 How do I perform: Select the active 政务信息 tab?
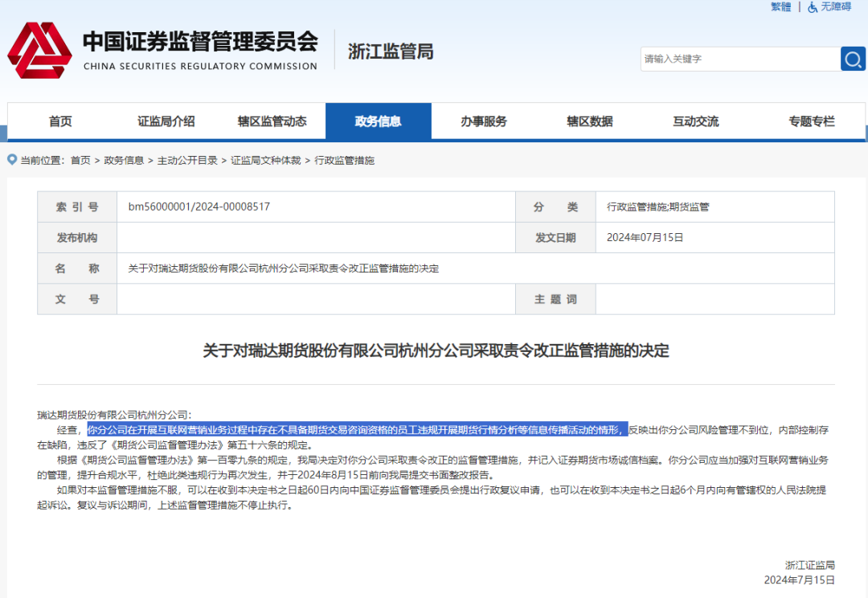(x=378, y=121)
